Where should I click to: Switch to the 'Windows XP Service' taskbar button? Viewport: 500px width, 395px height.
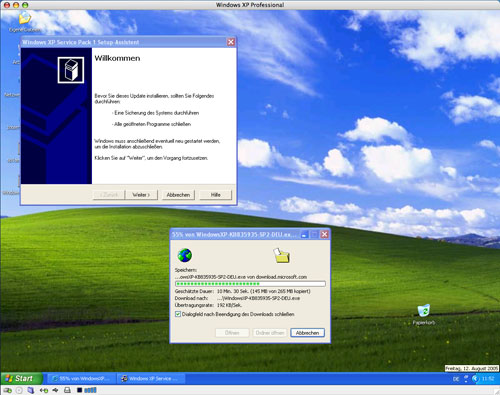[x=151, y=378]
